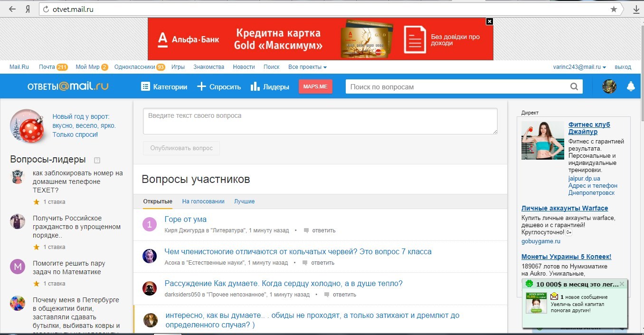Expand the 'Все проекты' dropdown
Screen dimensions: 644x335
tap(307, 67)
